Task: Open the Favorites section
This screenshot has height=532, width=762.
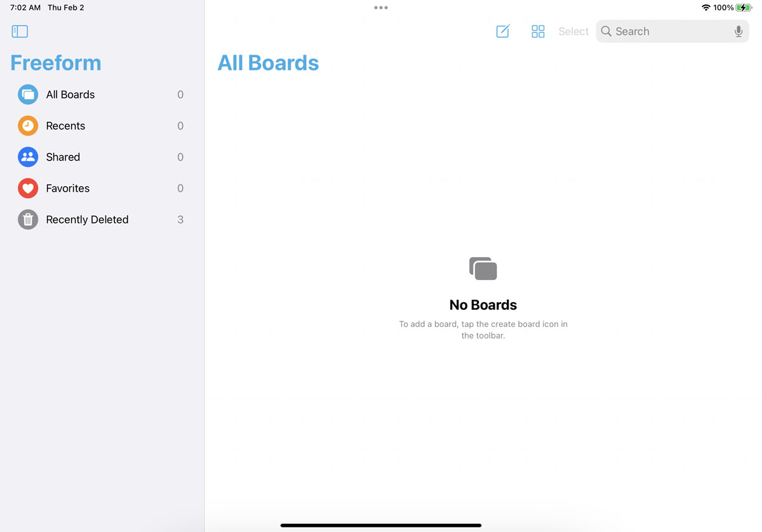Action: pos(67,188)
